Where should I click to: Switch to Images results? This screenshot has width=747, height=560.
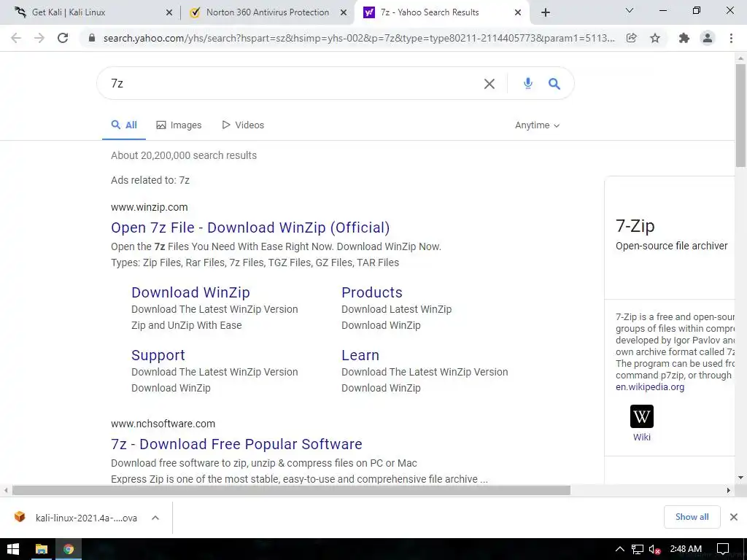point(179,125)
